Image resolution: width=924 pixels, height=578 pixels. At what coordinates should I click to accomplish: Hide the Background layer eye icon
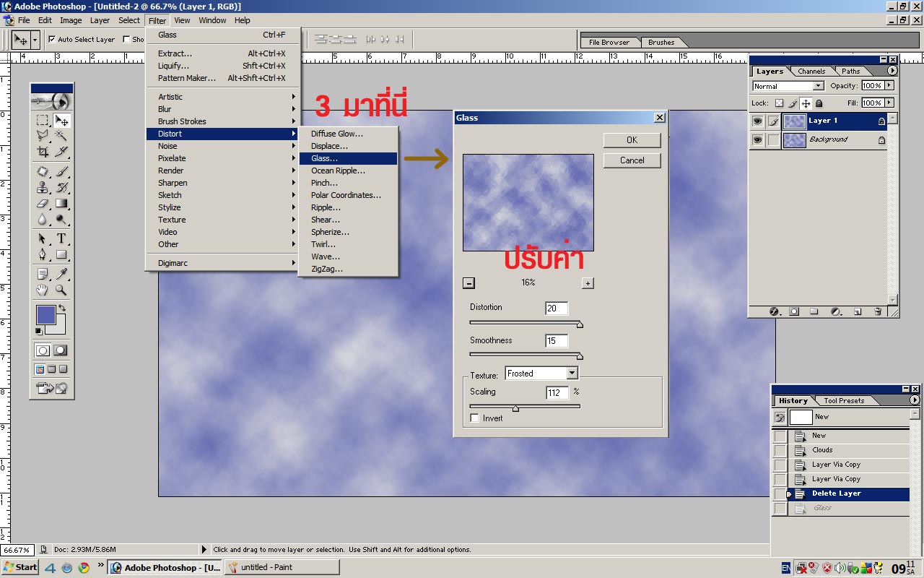pyautogui.click(x=757, y=140)
